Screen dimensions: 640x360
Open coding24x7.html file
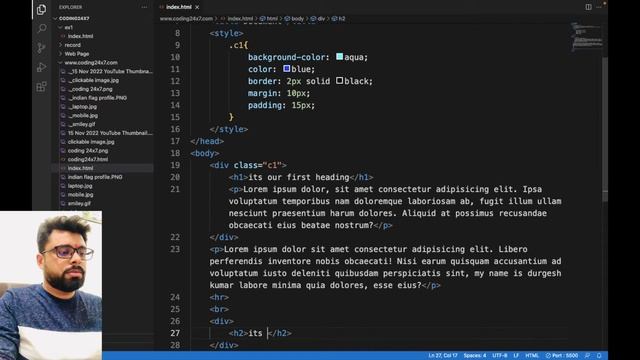pos(88,160)
